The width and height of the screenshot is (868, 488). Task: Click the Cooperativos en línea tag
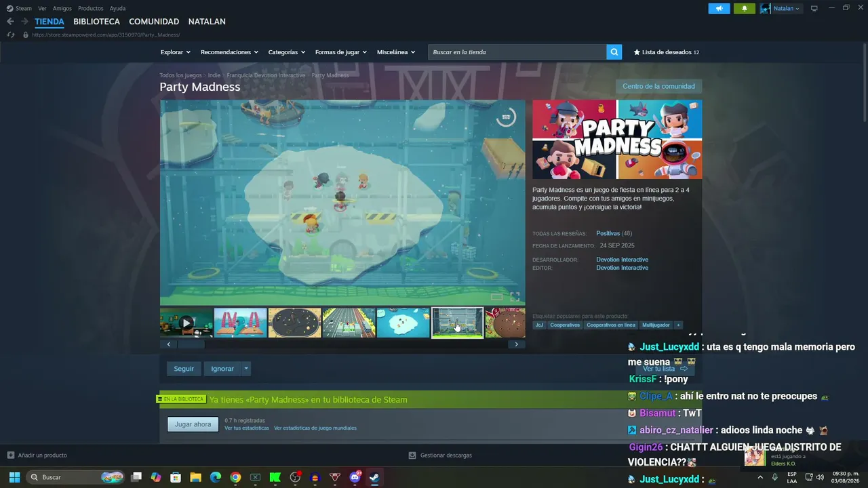(611, 325)
